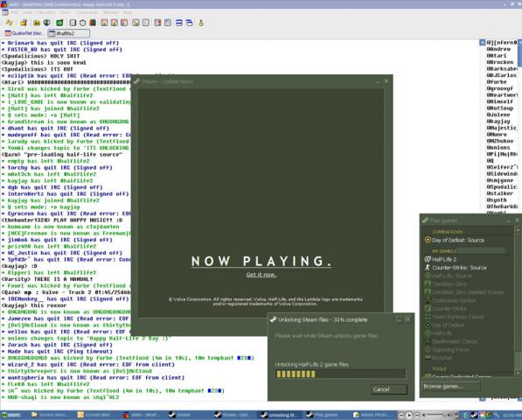The width and height of the screenshot is (522, 420).
Task: Click the Cancel button in unlocking dialog
Action: pos(389,389)
